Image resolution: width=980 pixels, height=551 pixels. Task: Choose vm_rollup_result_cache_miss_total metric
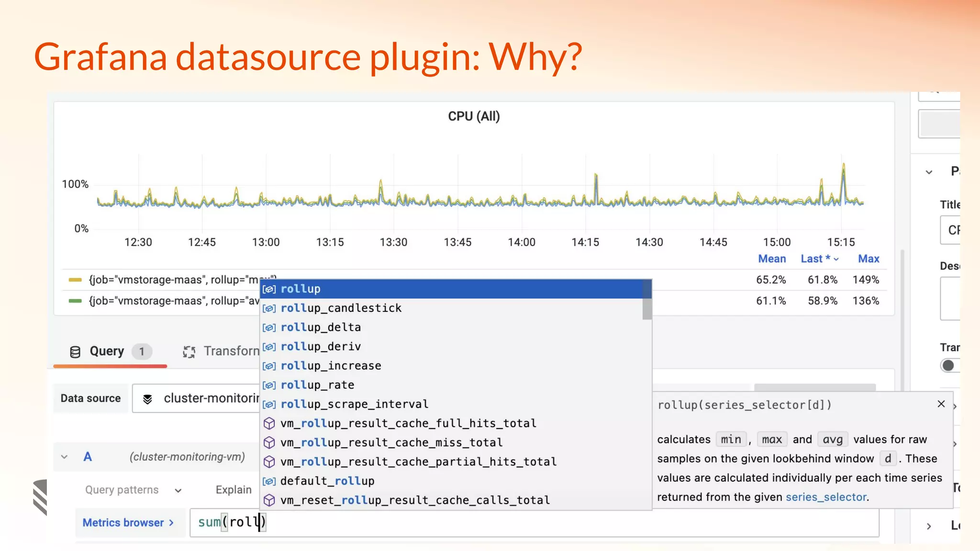click(x=456, y=442)
